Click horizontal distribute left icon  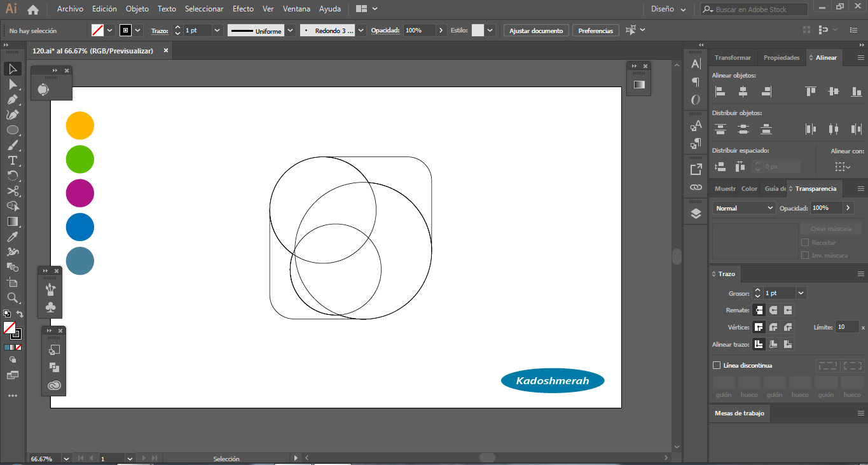pyautogui.click(x=810, y=129)
